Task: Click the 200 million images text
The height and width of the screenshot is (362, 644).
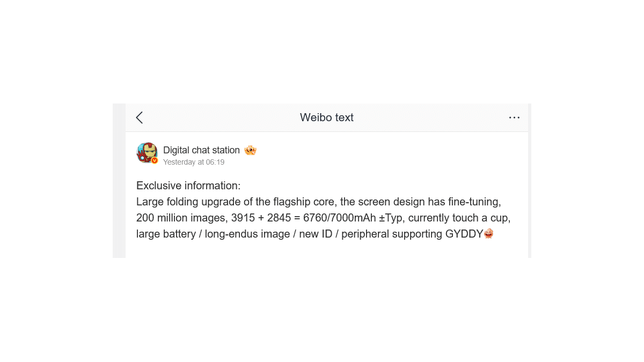Action: click(181, 218)
